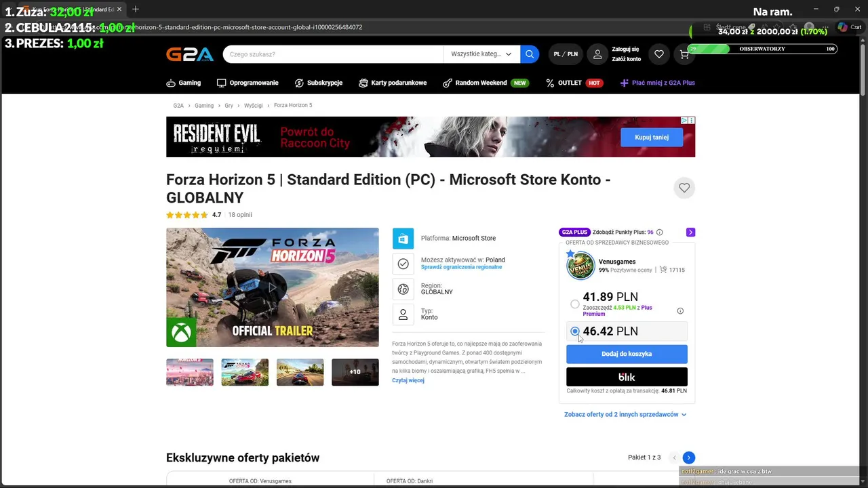Viewport: 868px width, 488px height.
Task: Click the G2A breadcrumb
Action: pyautogui.click(x=178, y=106)
